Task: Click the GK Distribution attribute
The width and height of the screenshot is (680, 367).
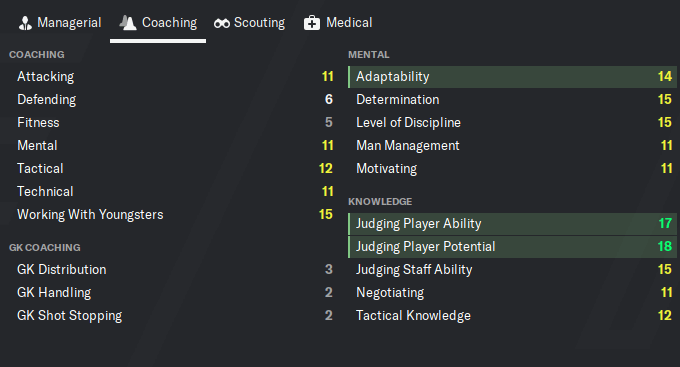Action: pos(62,270)
